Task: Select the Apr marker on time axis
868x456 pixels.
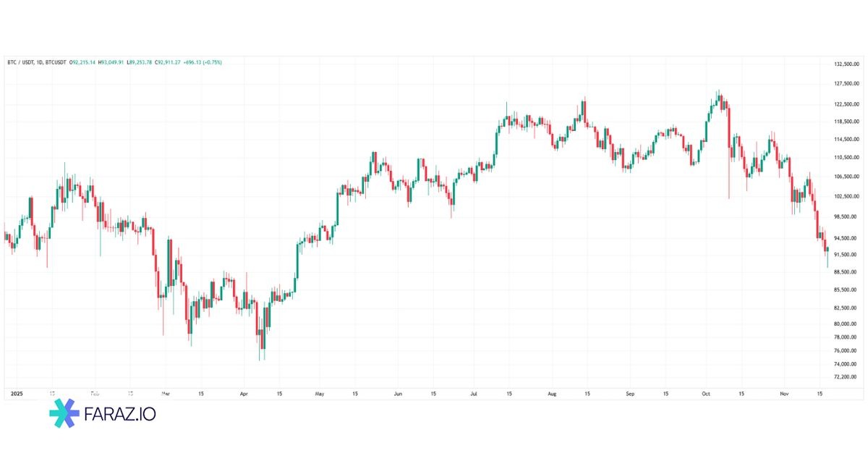Action: click(x=243, y=394)
